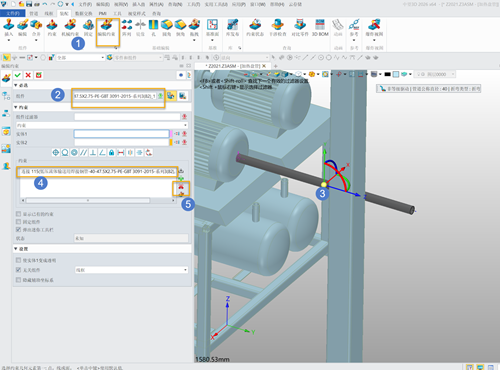This screenshot has height=370, width=500.
Task: Cancel with the red X button
Action: [x=28, y=75]
